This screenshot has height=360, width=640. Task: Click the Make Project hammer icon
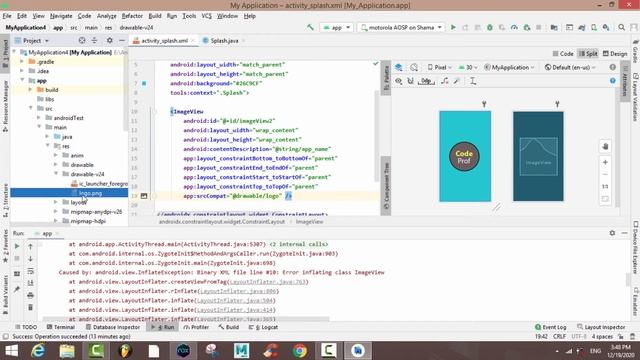tap(311, 27)
